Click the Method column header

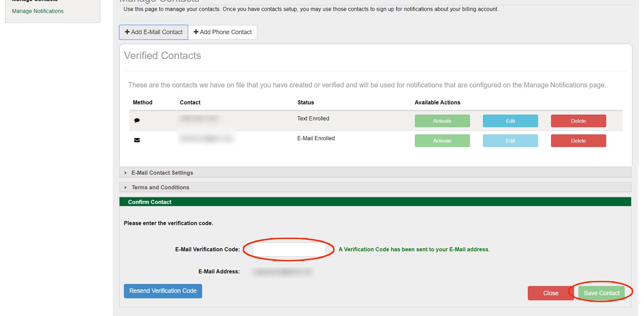[x=142, y=102]
